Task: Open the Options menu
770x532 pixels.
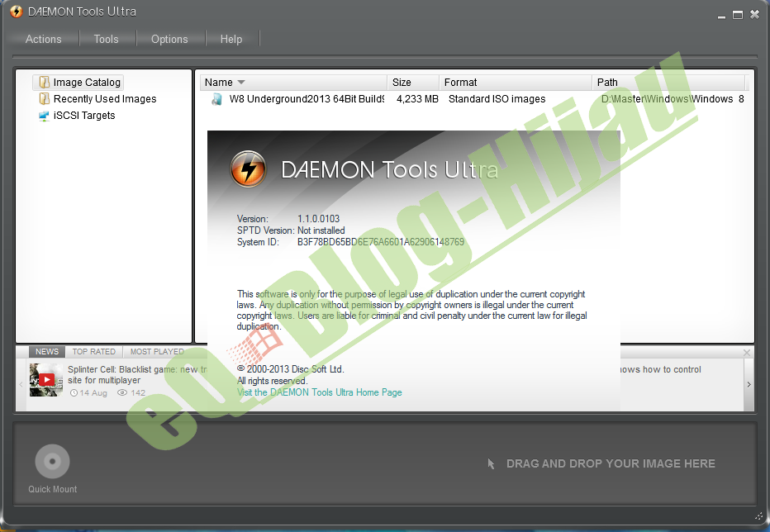Action: (x=169, y=39)
